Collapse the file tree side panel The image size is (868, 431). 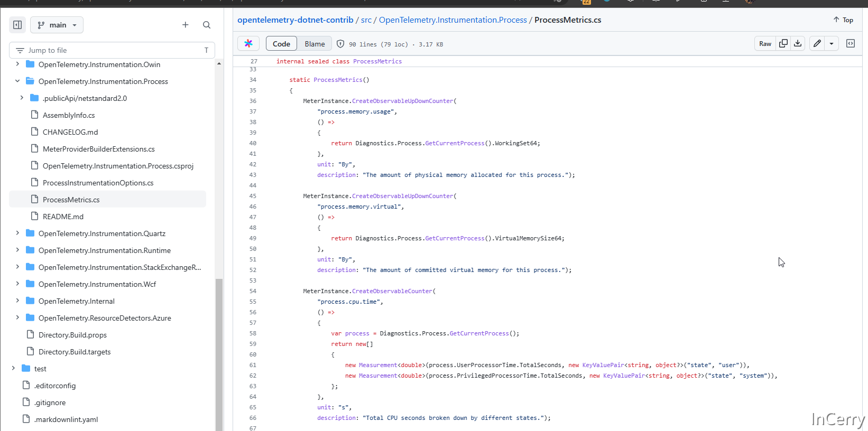(17, 25)
